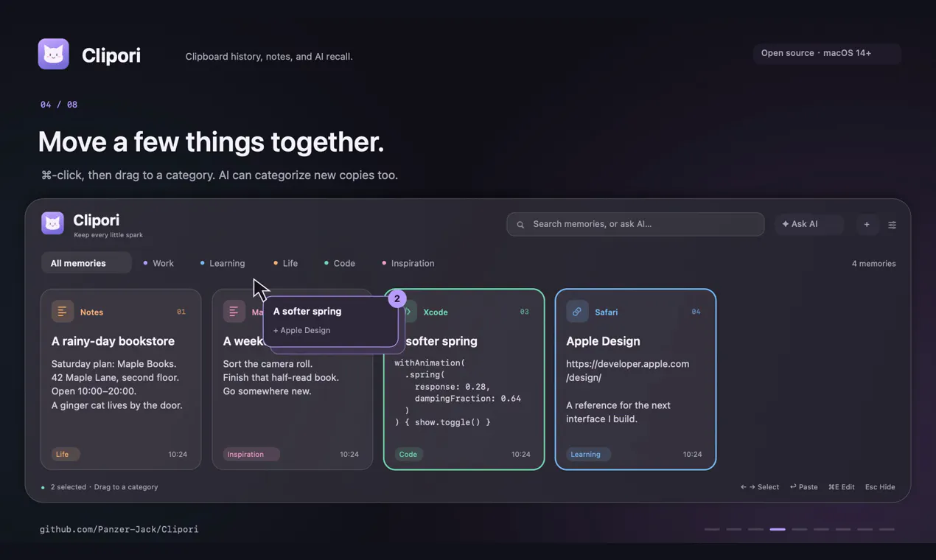Click the Learning tag on Safari card
Image resolution: width=936 pixels, height=560 pixels.
point(588,454)
